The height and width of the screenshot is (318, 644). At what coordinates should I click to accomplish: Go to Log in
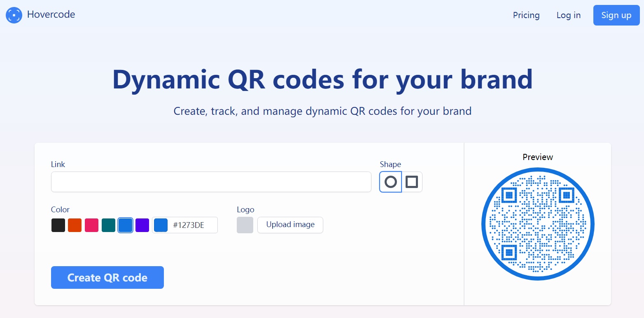(x=569, y=15)
